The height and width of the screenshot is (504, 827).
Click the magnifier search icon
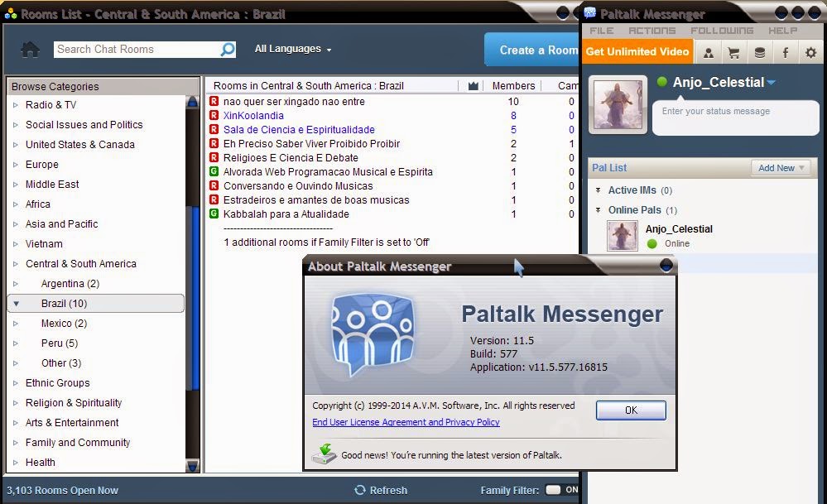pos(228,50)
